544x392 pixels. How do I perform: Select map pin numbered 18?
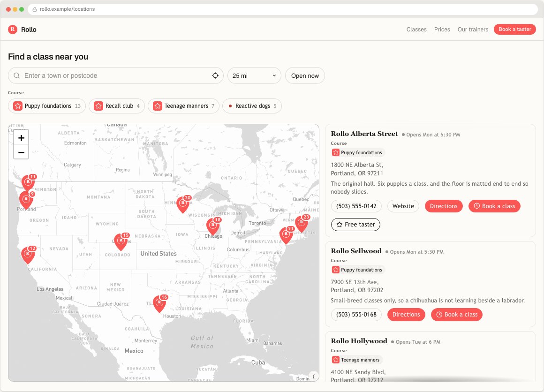point(213,226)
